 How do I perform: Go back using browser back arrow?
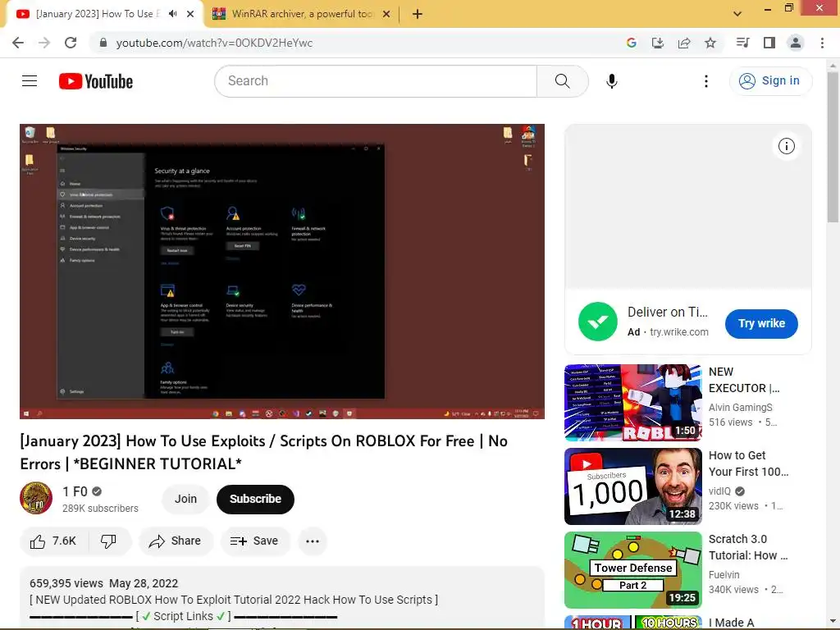click(x=18, y=43)
